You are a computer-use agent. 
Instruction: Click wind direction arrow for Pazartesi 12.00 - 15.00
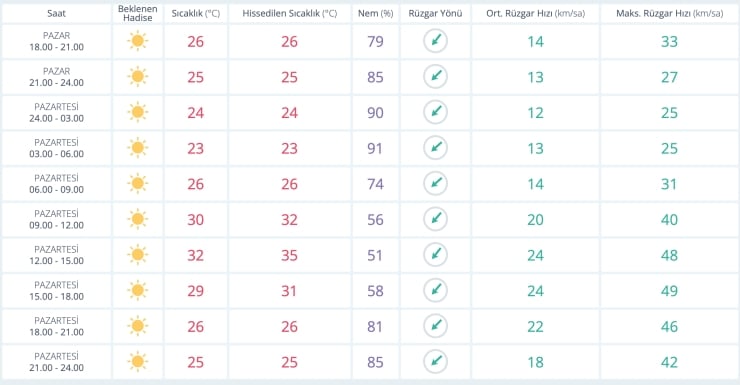[x=435, y=255]
